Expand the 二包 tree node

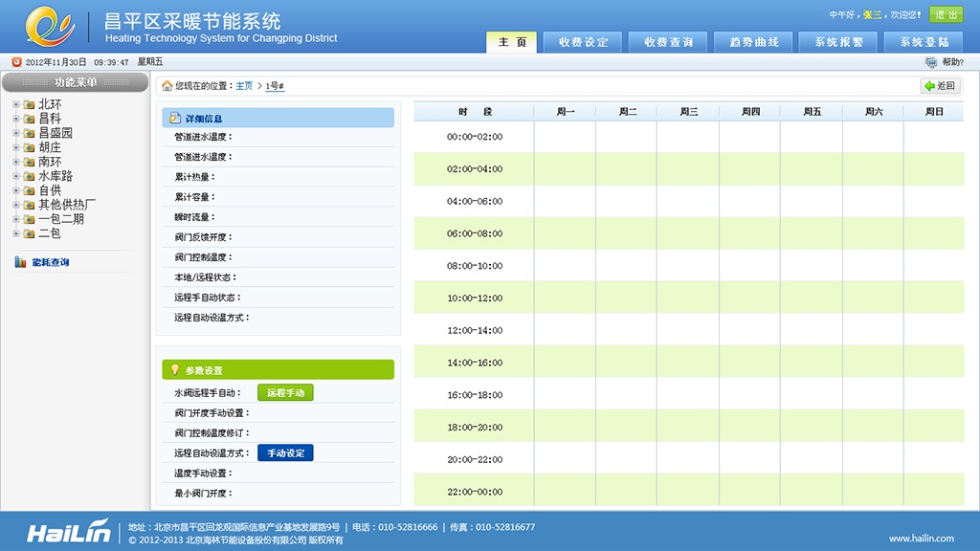point(16,233)
